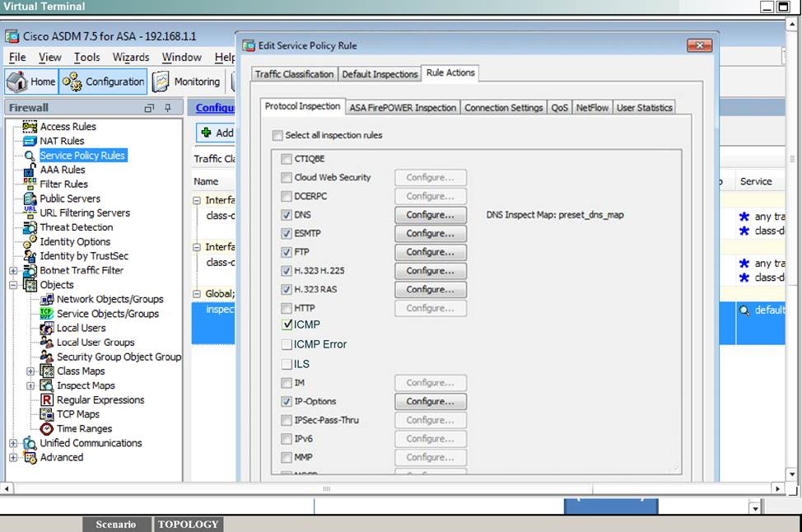Toggle Select all inspection rules checkbox
This screenshot has width=802, height=532.
click(277, 135)
